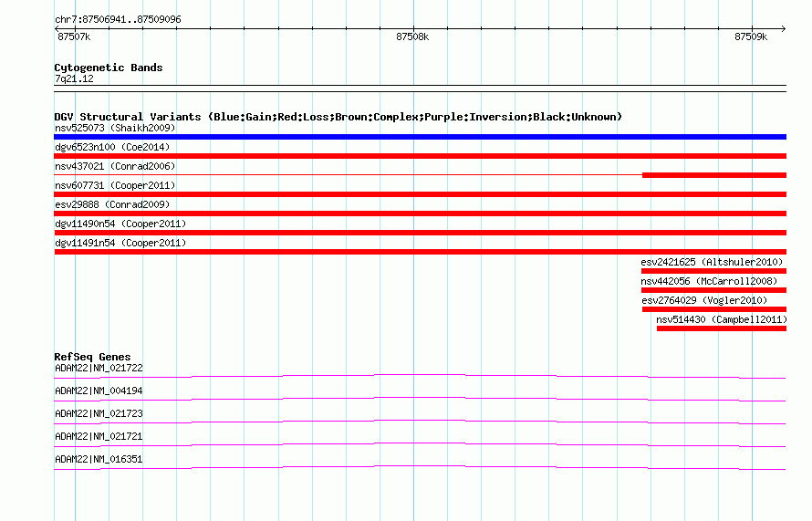
Task: Click the Cytogenetic Bands track title
Action: click(x=109, y=68)
